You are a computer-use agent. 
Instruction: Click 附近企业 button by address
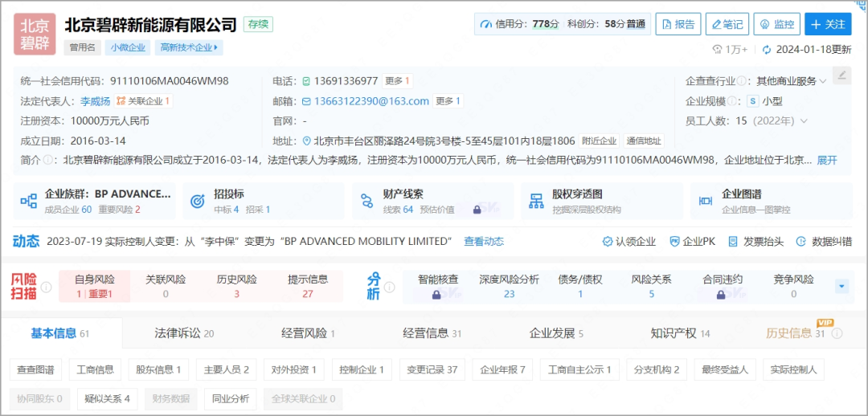click(x=600, y=141)
